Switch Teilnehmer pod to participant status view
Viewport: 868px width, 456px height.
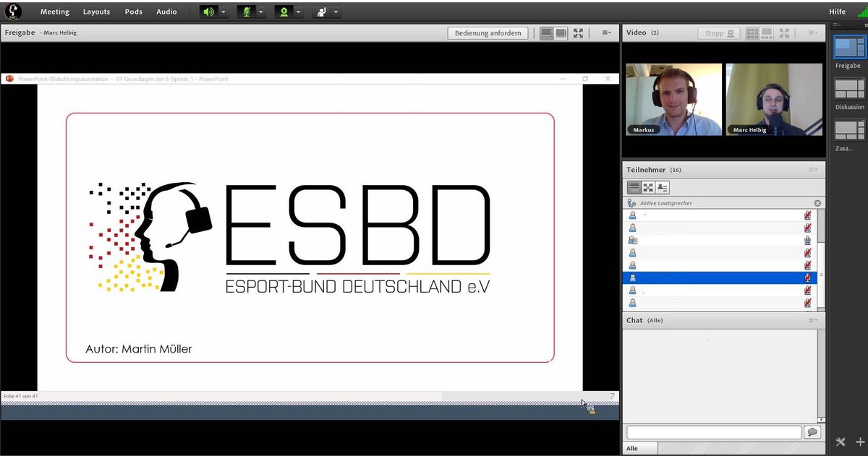663,187
